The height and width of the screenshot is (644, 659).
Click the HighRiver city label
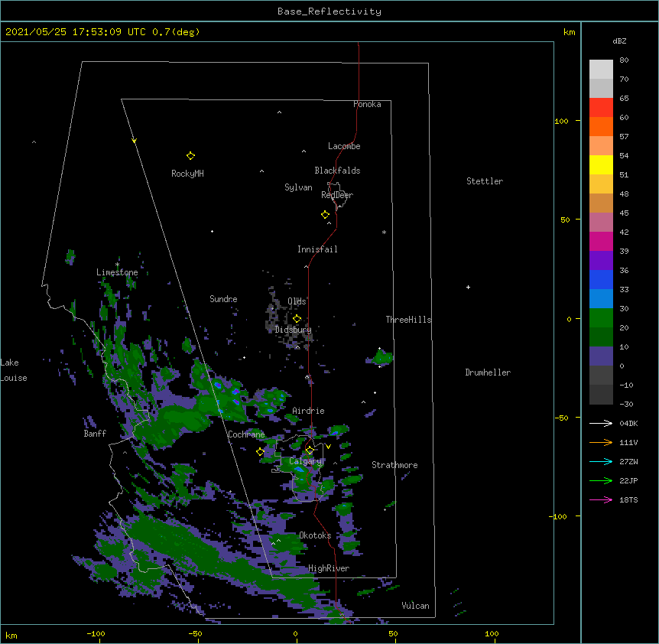pyautogui.click(x=329, y=568)
